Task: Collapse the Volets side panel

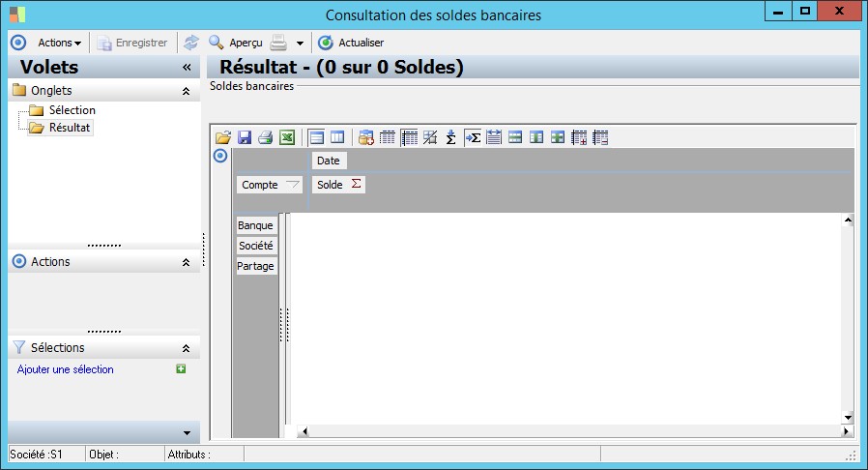Action: click(187, 68)
